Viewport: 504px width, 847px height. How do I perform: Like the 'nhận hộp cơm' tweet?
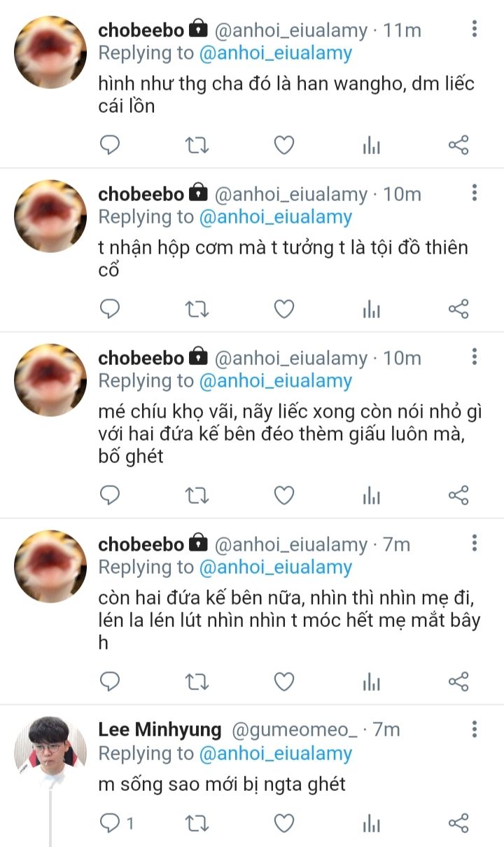point(283,309)
